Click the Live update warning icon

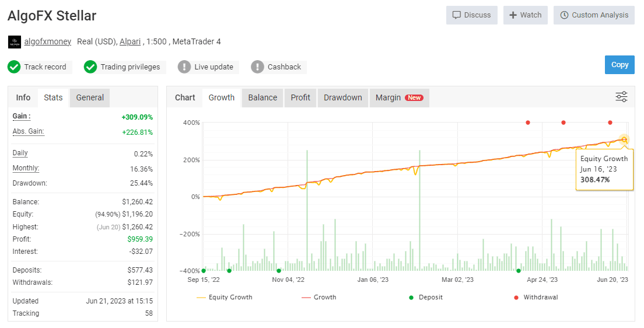pyautogui.click(x=184, y=67)
